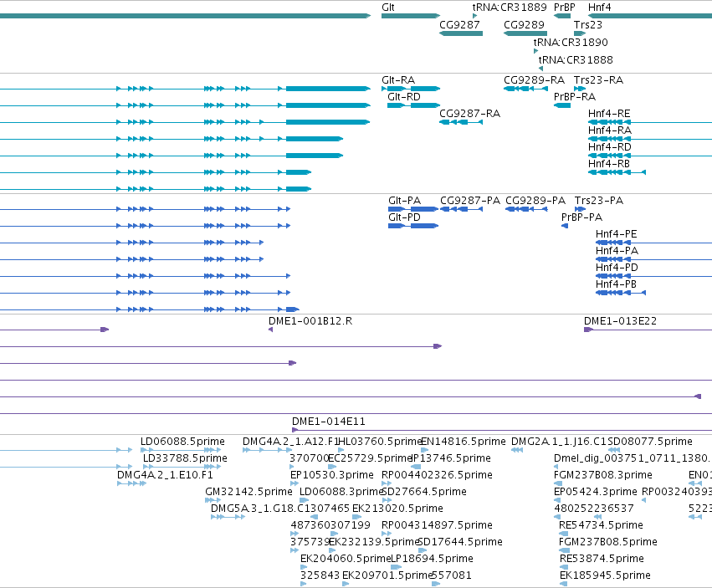The width and height of the screenshot is (712, 588).
Task: Select the 487360307199 EST label
Action: (x=330, y=525)
